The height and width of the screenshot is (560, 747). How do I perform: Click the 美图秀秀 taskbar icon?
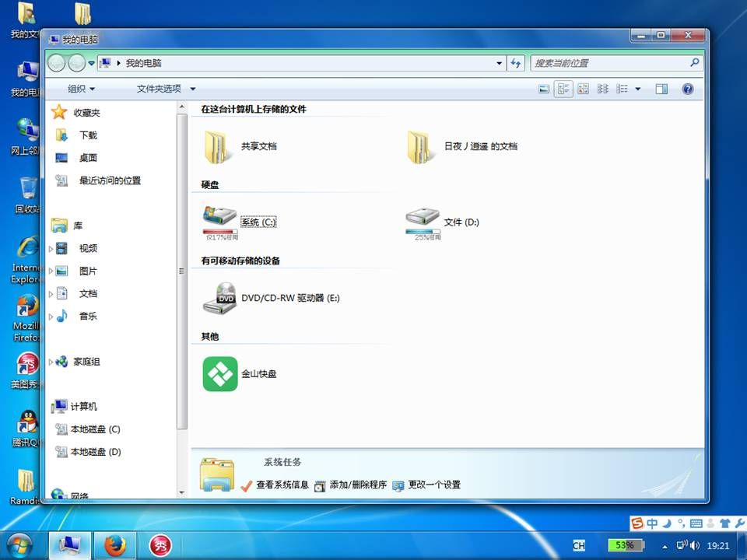[160, 546]
